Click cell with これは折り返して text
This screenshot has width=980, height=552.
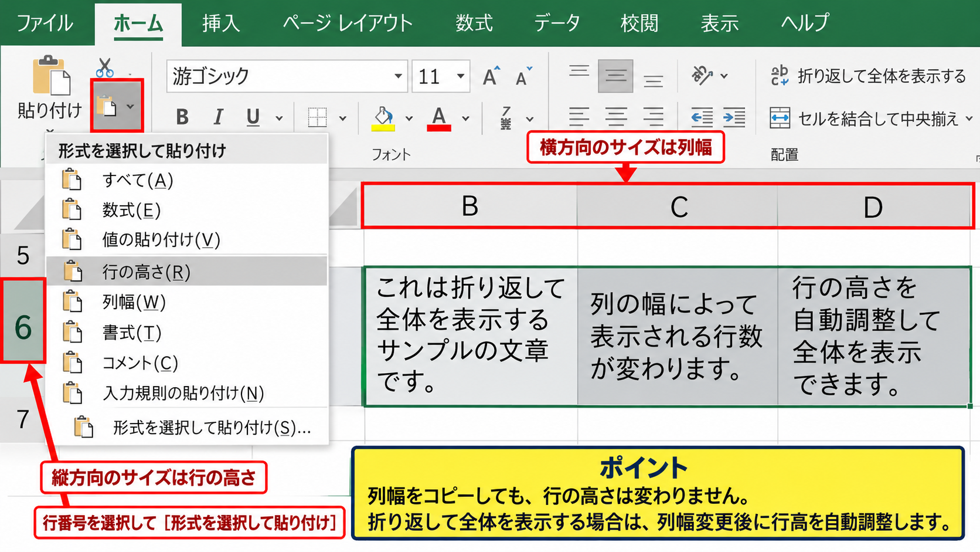[471, 336]
